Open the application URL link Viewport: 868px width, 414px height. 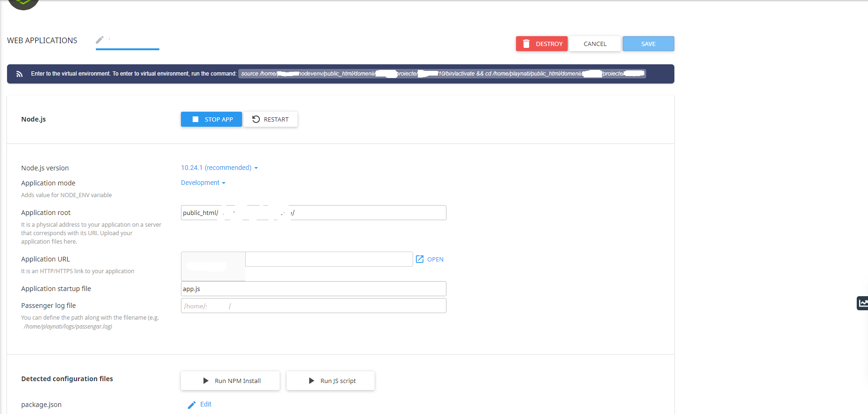[430, 259]
